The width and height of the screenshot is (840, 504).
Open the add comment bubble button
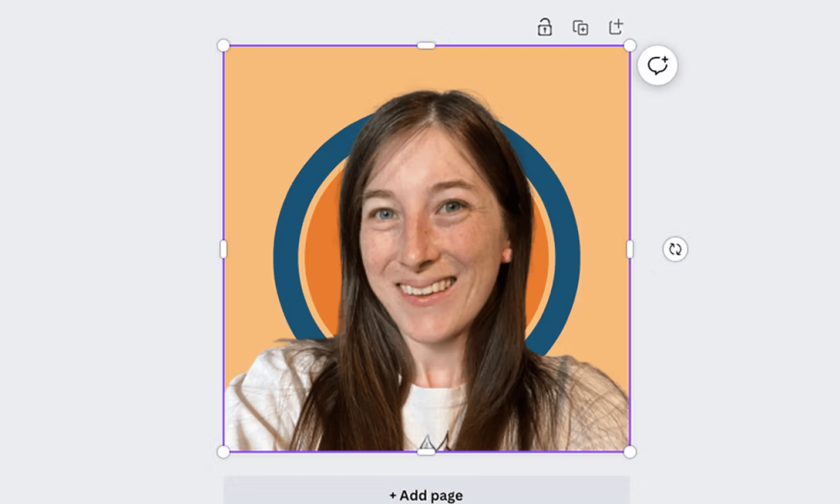point(658,66)
